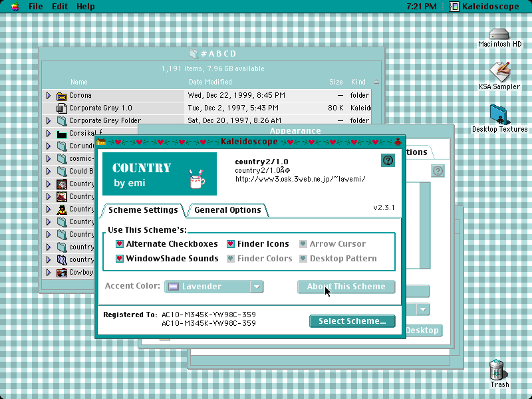
Task: Expand the Corona folder
Action: 49,96
